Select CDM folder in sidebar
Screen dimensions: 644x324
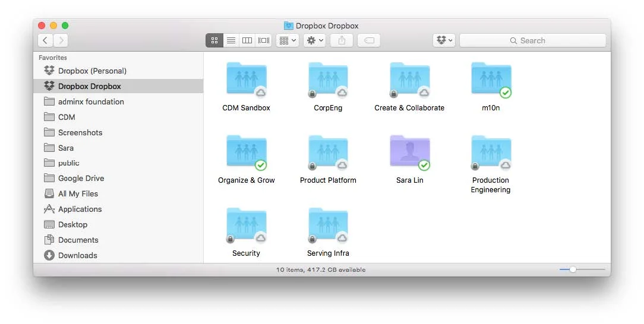coord(118,117)
